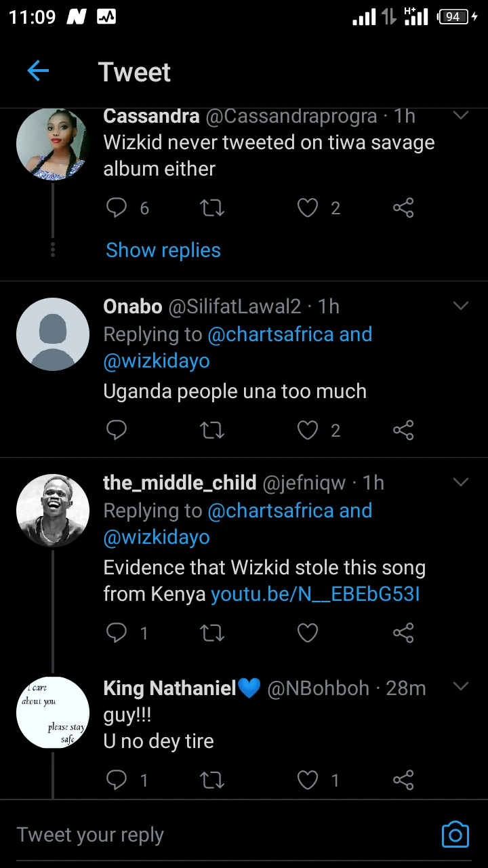Viewport: 488px width, 868px height.
Task: Share Onabo's tweet with share icon
Action: [x=403, y=430]
